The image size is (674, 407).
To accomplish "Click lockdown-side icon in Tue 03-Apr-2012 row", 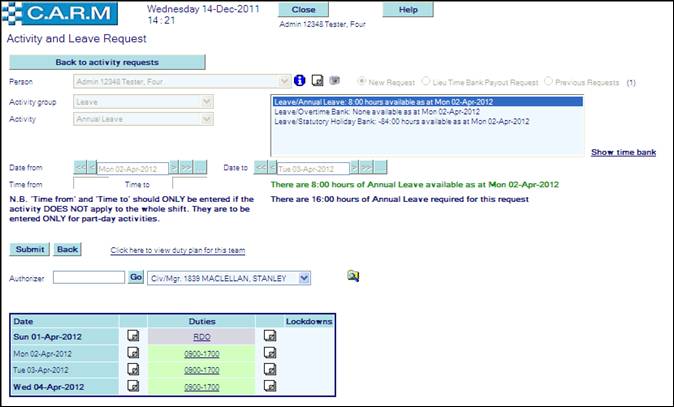I will point(269,369).
